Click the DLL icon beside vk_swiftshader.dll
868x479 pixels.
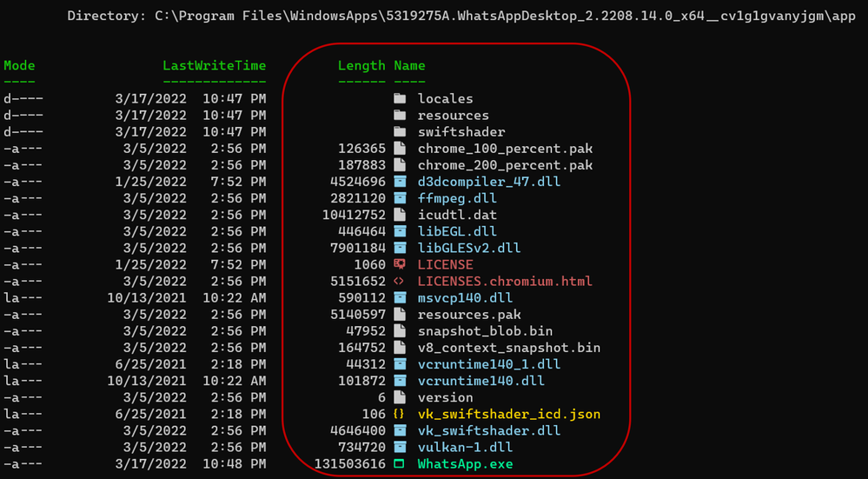pyautogui.click(x=400, y=431)
